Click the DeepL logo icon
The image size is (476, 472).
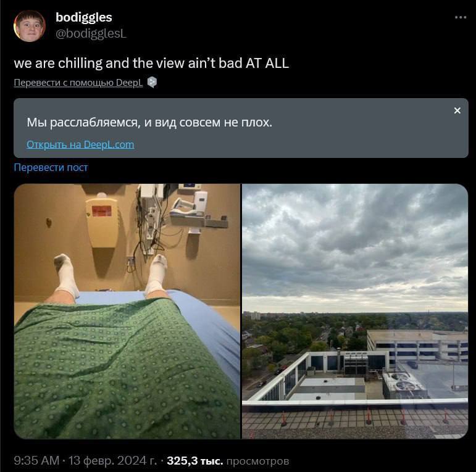[x=152, y=82]
